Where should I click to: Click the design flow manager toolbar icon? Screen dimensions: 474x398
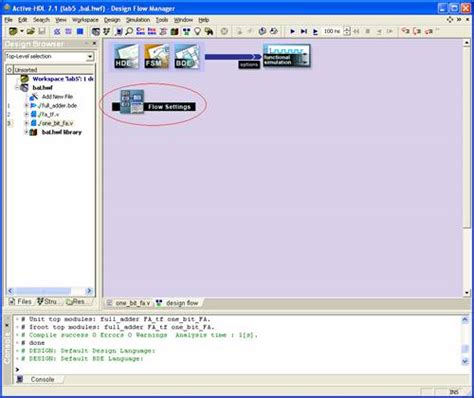click(186, 31)
